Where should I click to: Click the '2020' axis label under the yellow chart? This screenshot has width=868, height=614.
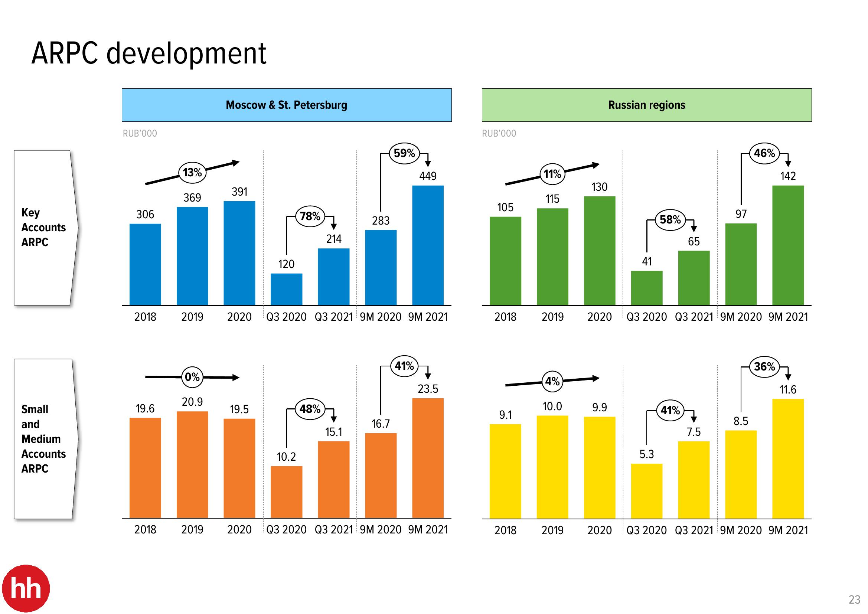tap(600, 530)
